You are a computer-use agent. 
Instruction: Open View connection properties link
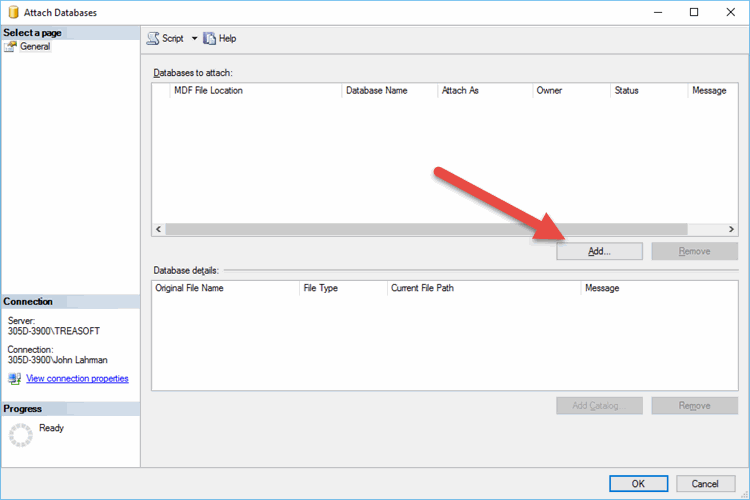pos(77,378)
